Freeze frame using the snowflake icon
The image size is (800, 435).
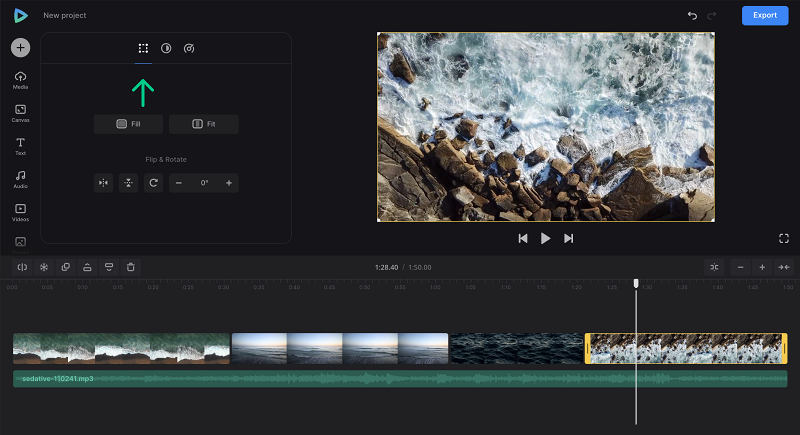(44, 267)
